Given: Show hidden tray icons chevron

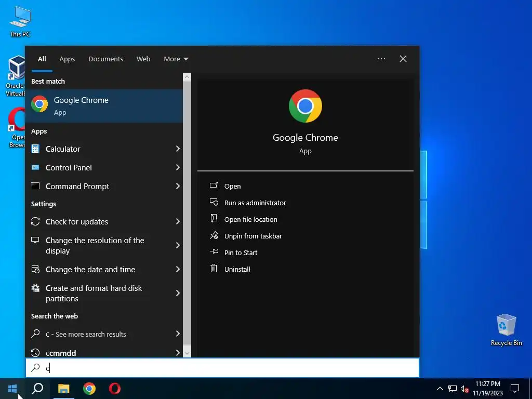Looking at the screenshot, I should coord(440,389).
